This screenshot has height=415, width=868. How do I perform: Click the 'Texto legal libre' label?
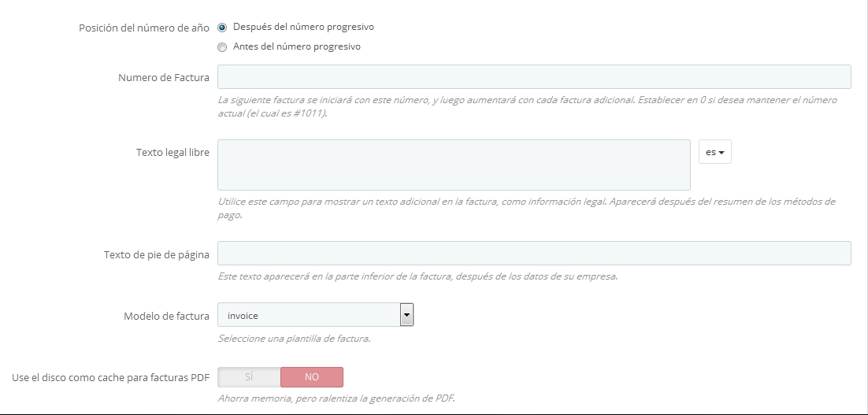(x=172, y=152)
